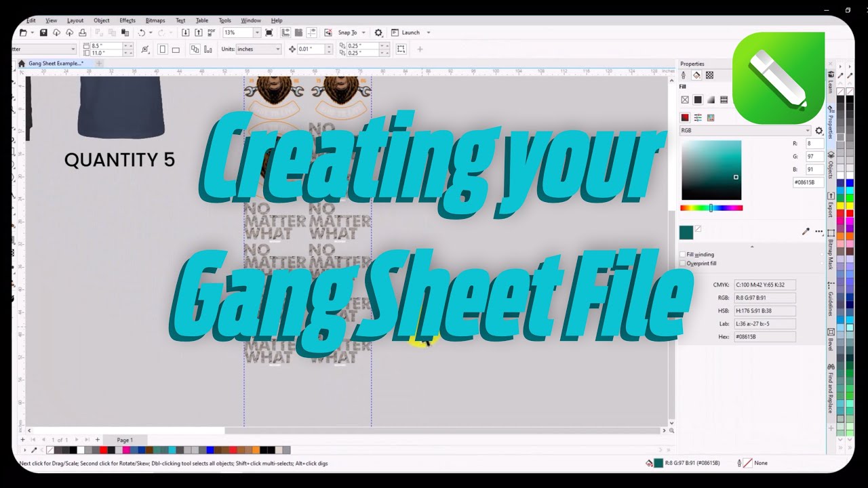Viewport: 868px width, 488px height.
Task: Open the Window menu
Action: 251,20
